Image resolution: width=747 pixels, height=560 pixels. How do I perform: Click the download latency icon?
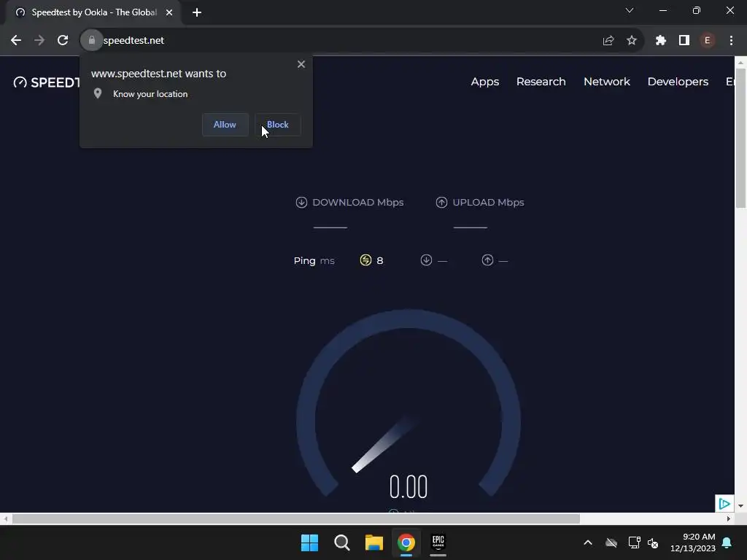coord(426,260)
